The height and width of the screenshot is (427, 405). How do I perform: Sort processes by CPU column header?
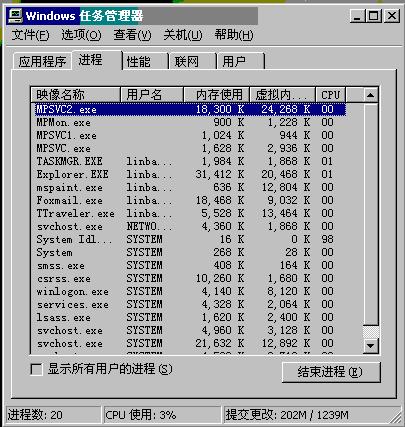click(330, 95)
